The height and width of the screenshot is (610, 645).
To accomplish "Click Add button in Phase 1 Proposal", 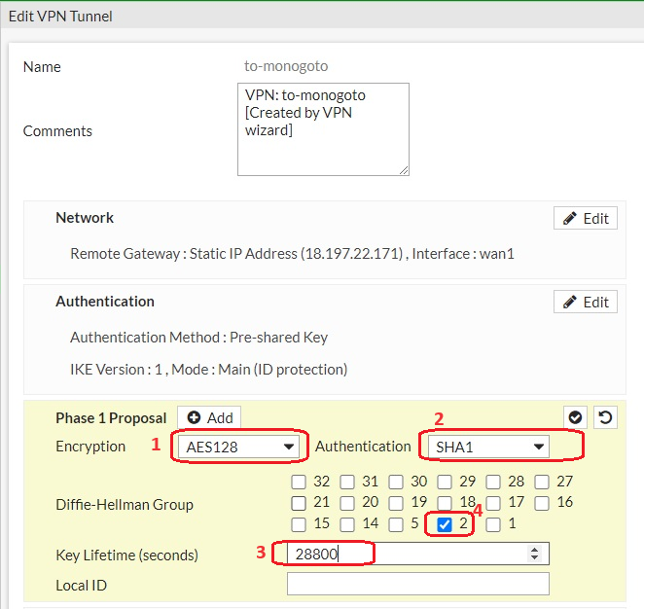I will tap(209, 418).
